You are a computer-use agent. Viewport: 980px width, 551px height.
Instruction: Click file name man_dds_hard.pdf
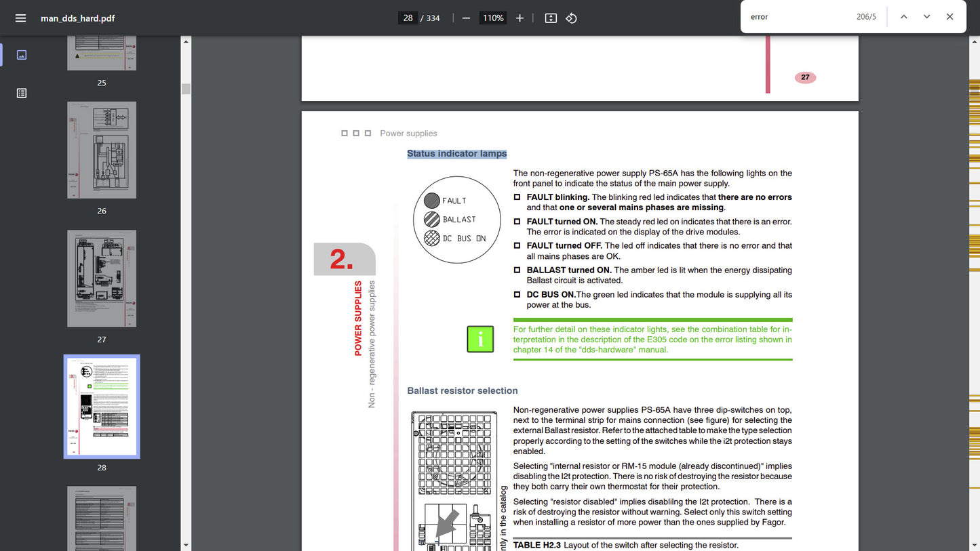click(77, 18)
